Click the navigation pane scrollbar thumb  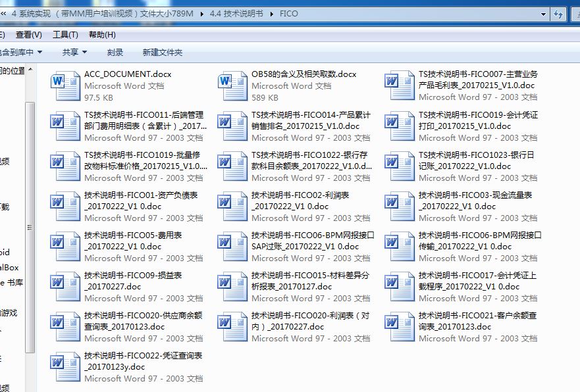click(30, 227)
